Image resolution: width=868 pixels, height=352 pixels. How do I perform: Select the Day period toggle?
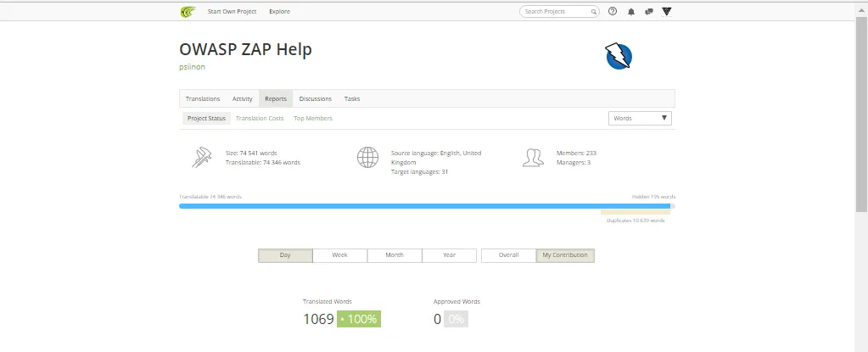tap(285, 255)
